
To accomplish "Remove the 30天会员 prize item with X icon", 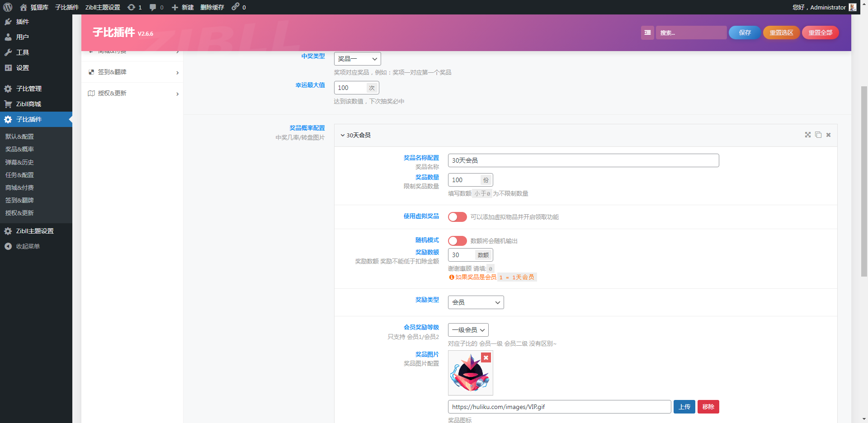I will click(x=828, y=135).
